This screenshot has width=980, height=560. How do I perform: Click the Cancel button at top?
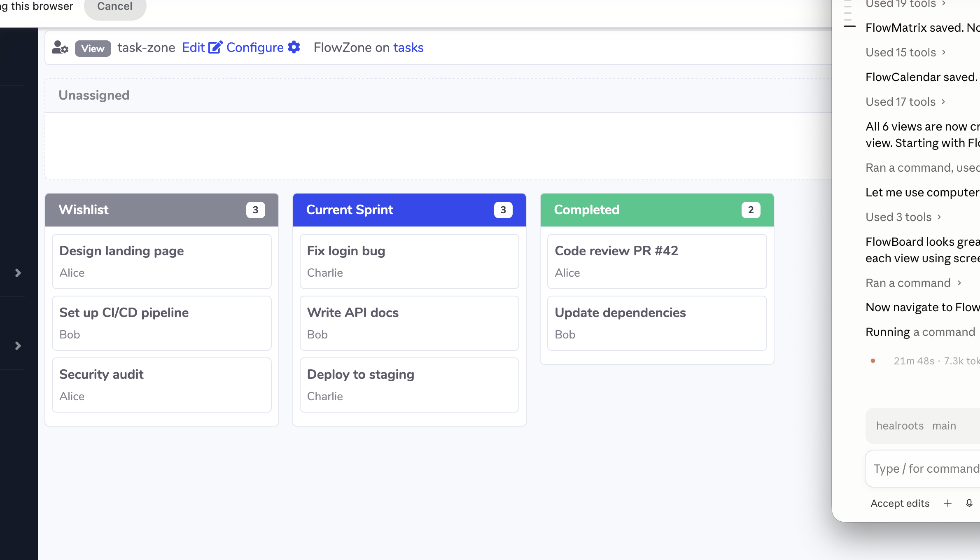coord(115,7)
